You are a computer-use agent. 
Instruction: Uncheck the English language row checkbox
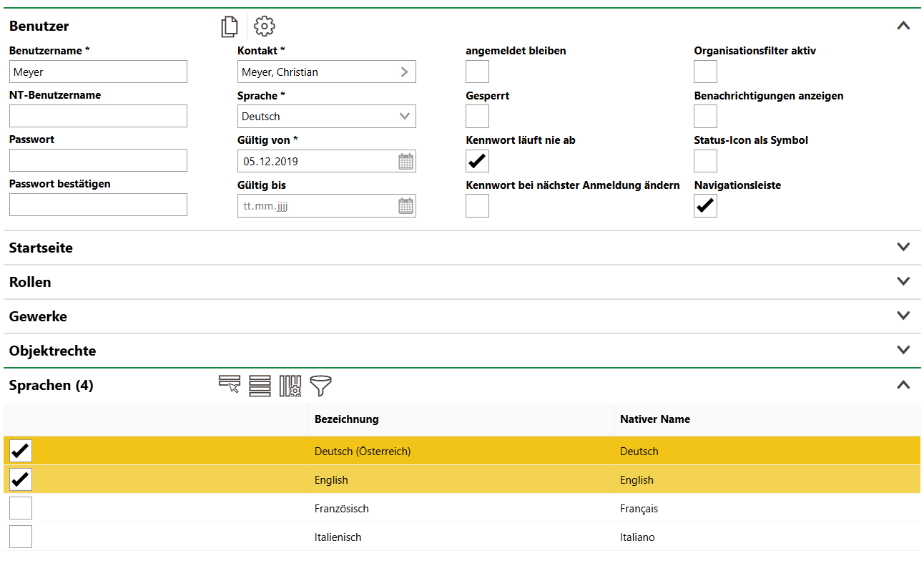[x=21, y=479]
